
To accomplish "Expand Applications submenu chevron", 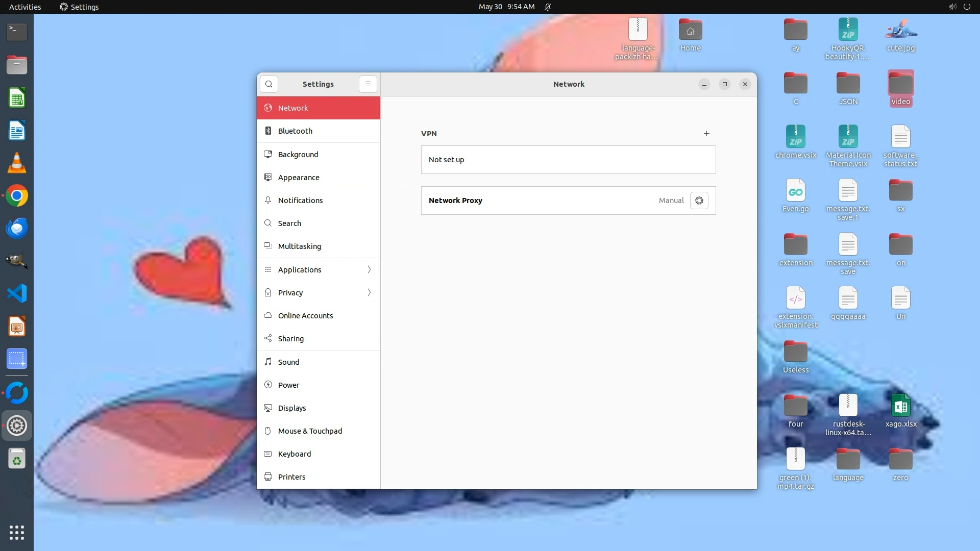I will 369,269.
